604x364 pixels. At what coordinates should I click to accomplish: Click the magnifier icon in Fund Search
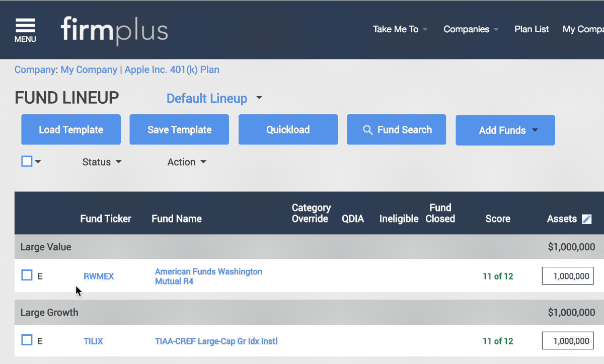[x=368, y=130]
